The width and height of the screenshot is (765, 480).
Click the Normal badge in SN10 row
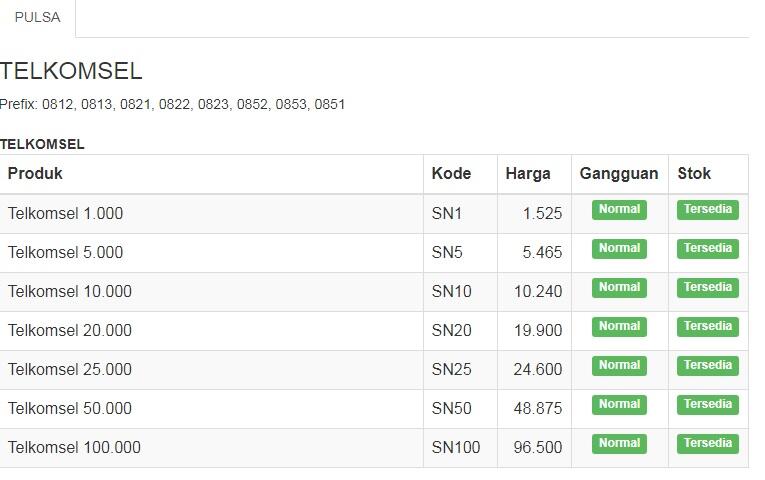tap(619, 288)
